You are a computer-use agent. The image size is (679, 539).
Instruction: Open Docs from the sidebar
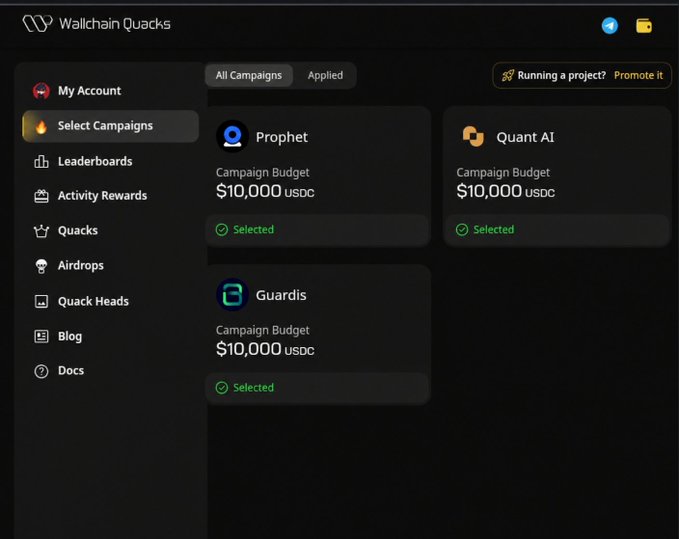click(110, 371)
